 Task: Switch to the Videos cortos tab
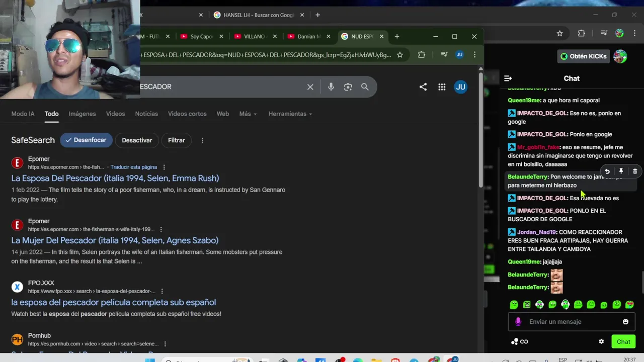coord(187,114)
